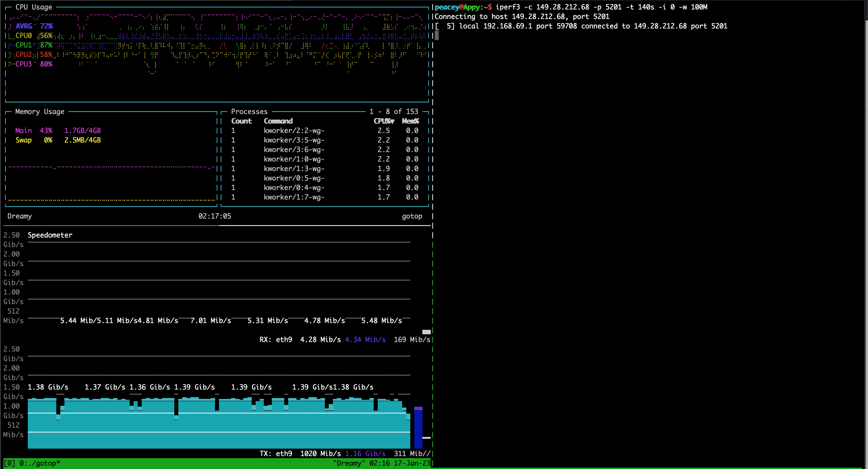868x469 pixels.
Task: Select the kworker/3:5-wg- process row
Action: [x=325, y=140]
